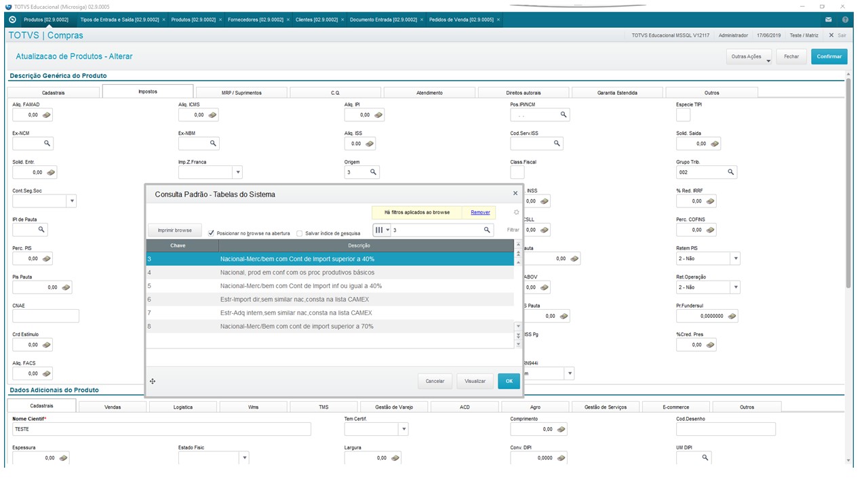Screen dimensions: 868x488
Task: Select row Estr-Import dir, sem similar nac
Action: click(x=330, y=300)
